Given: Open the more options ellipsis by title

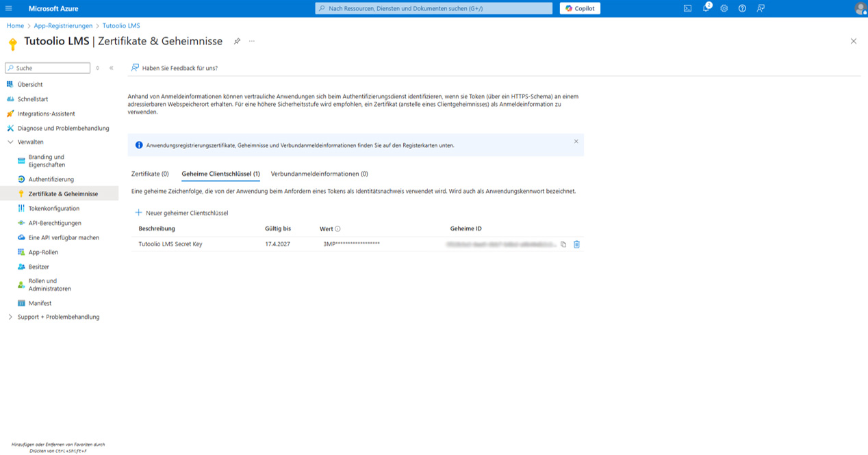Looking at the screenshot, I should pos(252,41).
